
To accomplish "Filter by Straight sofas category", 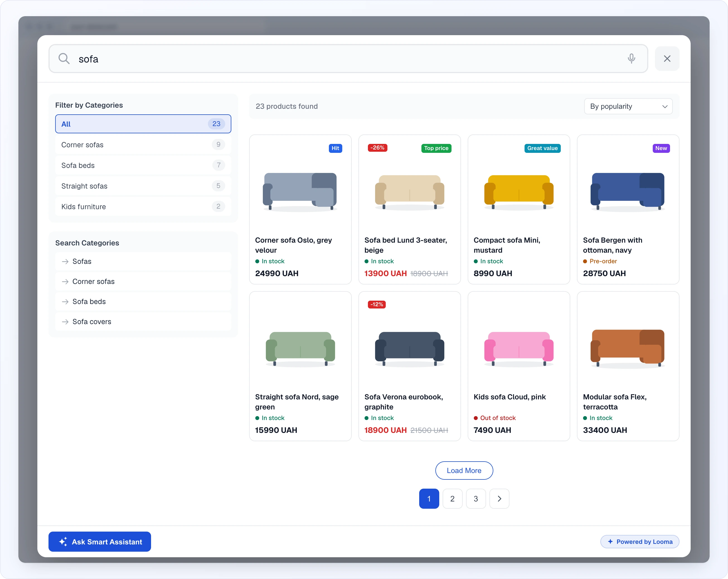I will (143, 186).
